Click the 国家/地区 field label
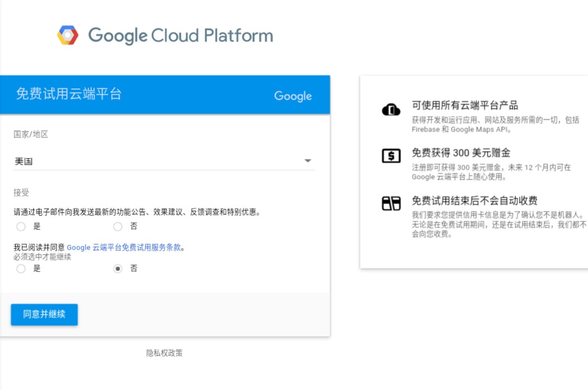The height and width of the screenshot is (390, 588). pos(31,134)
